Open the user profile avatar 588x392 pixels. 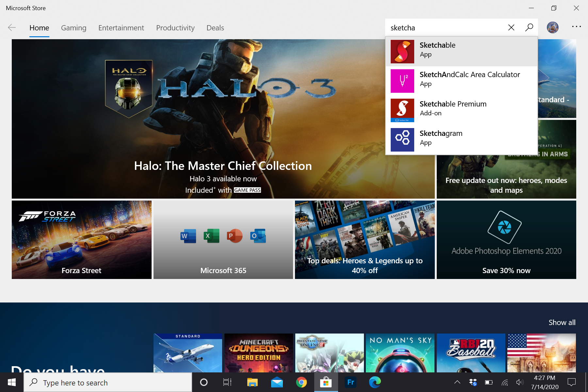coord(553,27)
